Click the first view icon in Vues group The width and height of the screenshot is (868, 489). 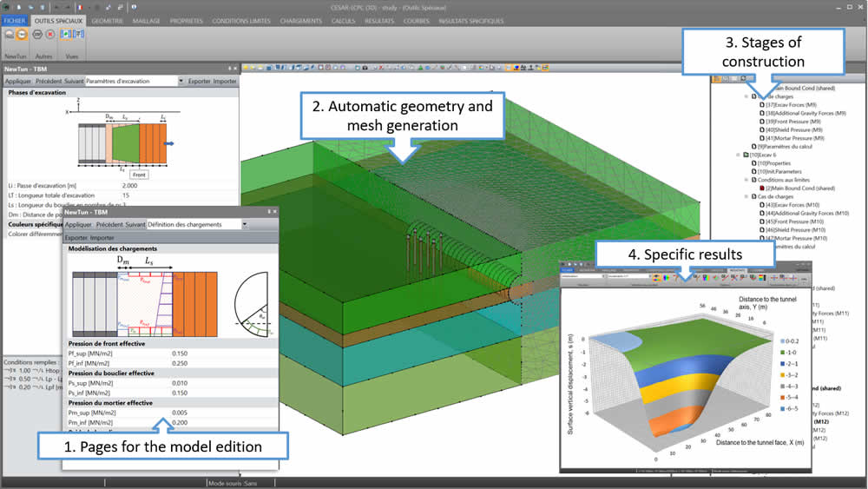click(x=66, y=35)
